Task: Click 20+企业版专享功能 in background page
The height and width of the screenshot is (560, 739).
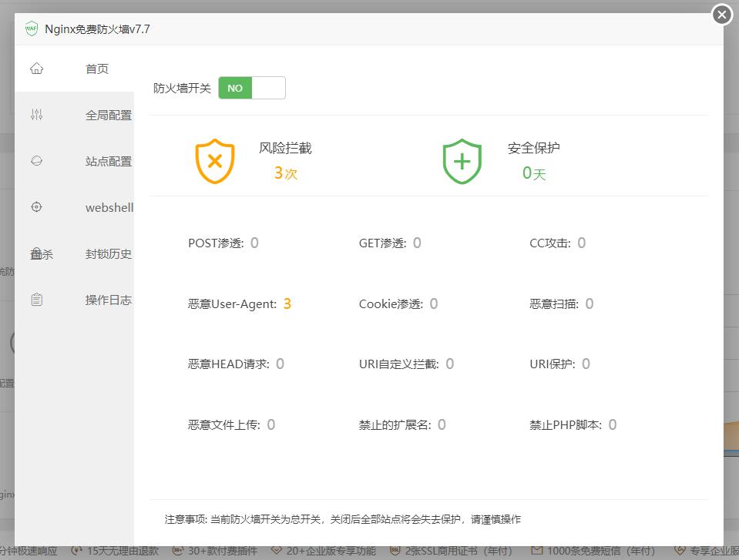Action: pos(331,551)
